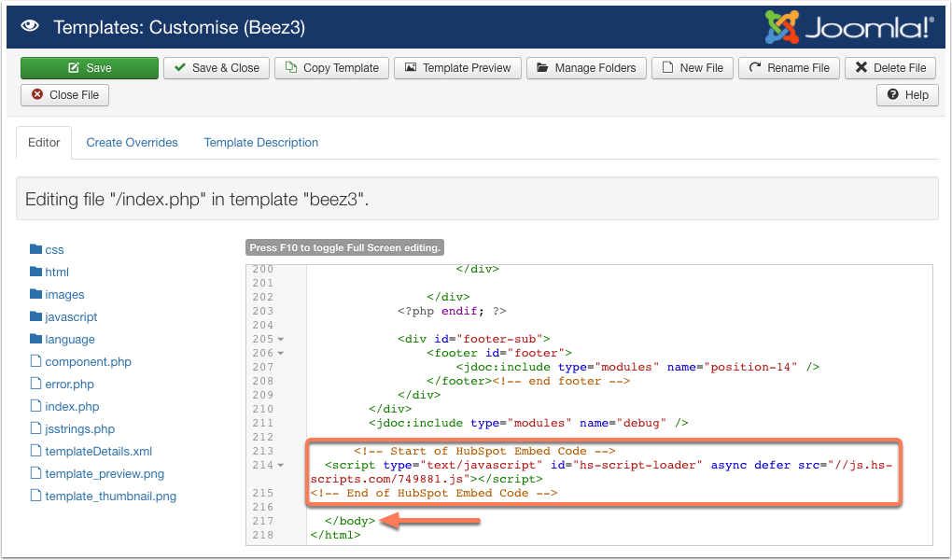The image size is (952, 560).
Task: Click the javascript folder icon
Action: pos(35,317)
